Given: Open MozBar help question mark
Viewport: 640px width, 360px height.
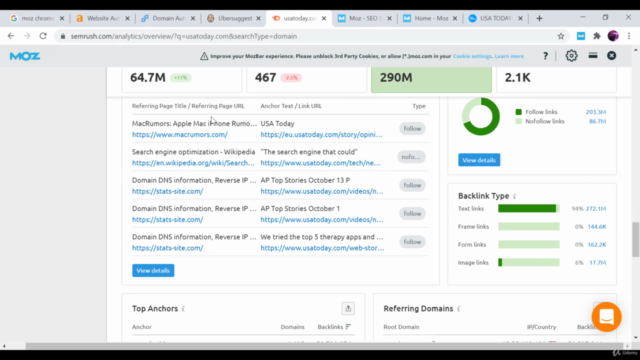Looking at the screenshot, I should [545, 56].
